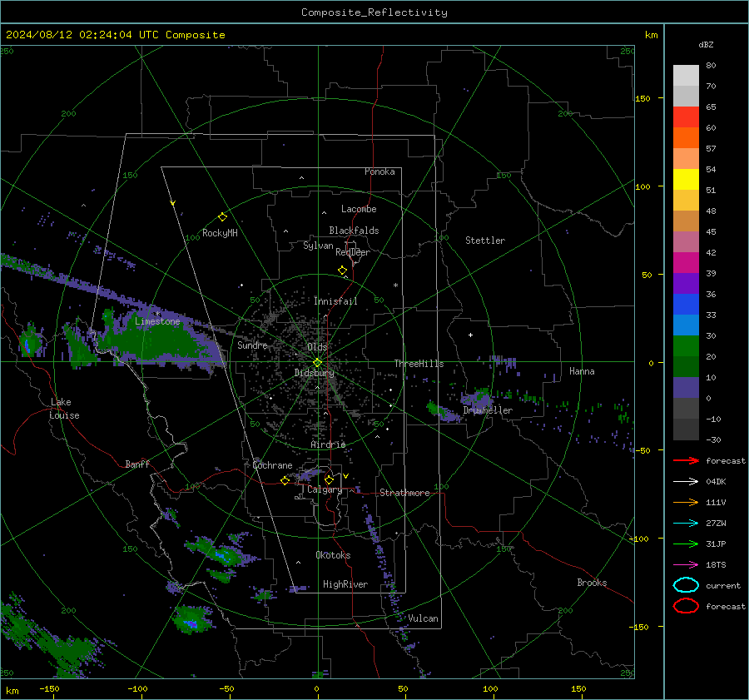Click the bright yellow swatch on dBZ scale
The image size is (749, 700).
686,179
